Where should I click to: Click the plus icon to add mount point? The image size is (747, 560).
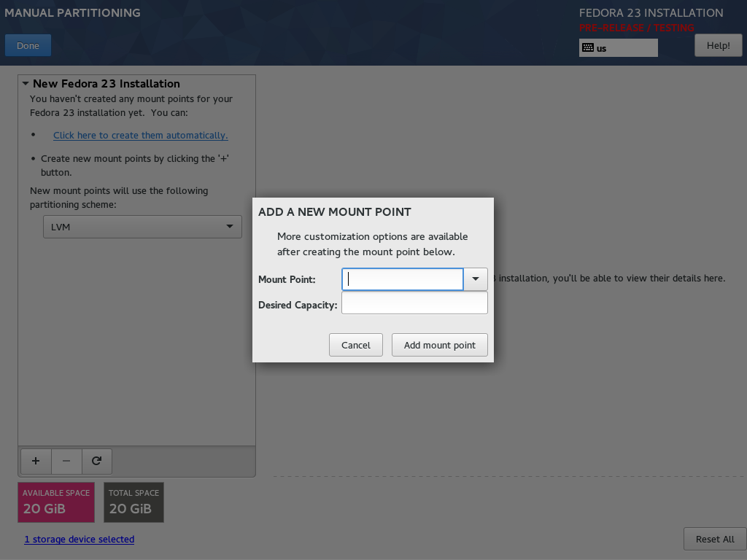(x=36, y=461)
